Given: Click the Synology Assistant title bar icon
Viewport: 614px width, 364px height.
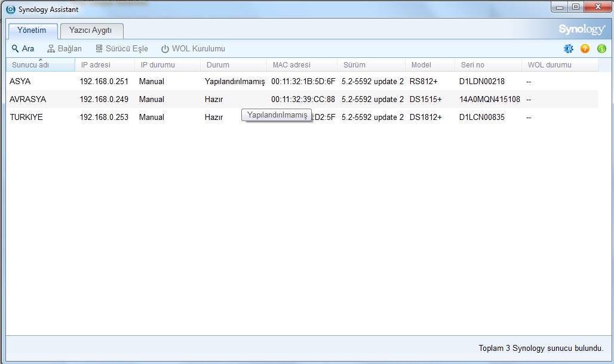Looking at the screenshot, I should [10, 10].
